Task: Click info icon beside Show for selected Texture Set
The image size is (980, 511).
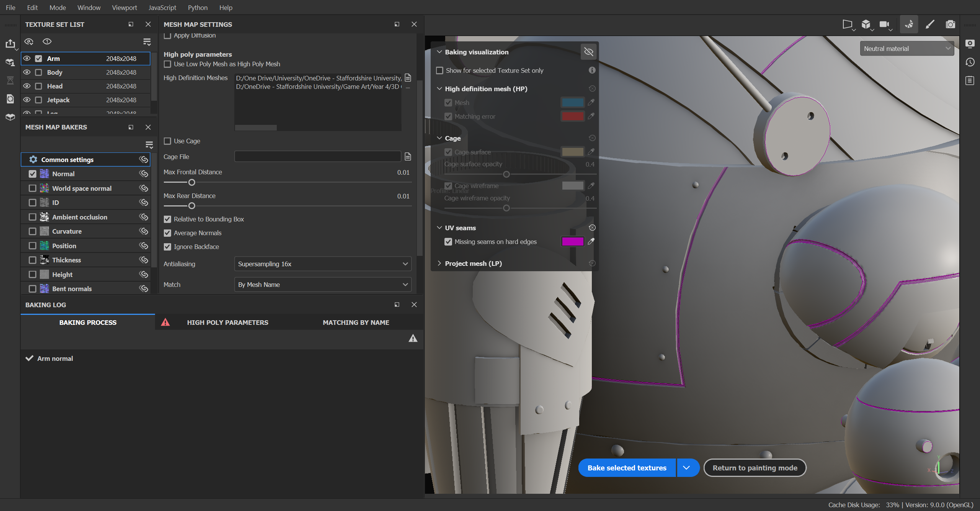Action: click(592, 70)
